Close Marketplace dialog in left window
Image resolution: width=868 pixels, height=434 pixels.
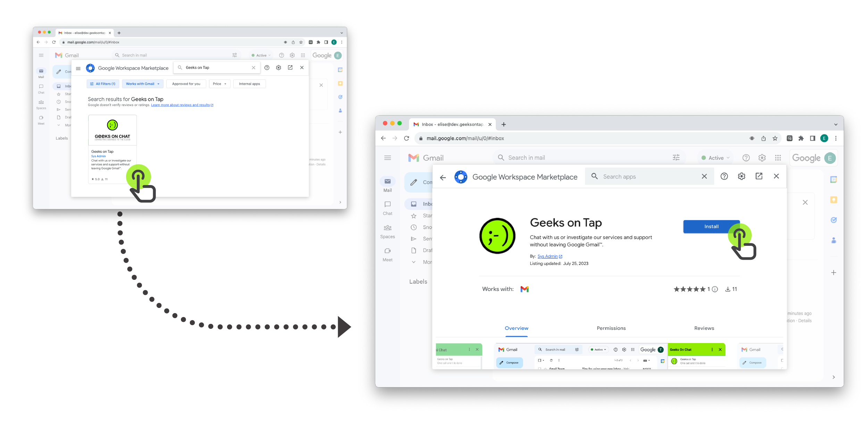(302, 68)
